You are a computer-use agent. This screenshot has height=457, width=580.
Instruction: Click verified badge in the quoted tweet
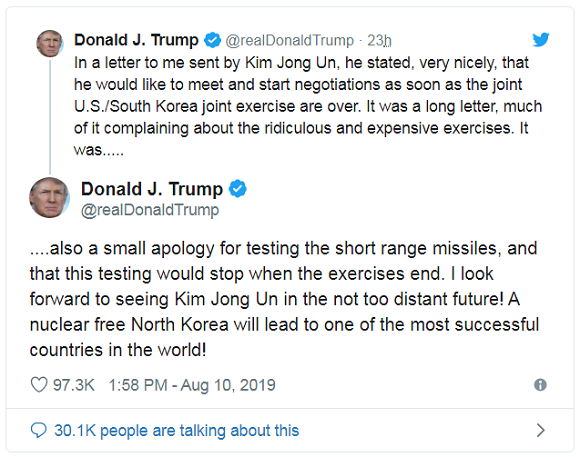tap(213, 40)
